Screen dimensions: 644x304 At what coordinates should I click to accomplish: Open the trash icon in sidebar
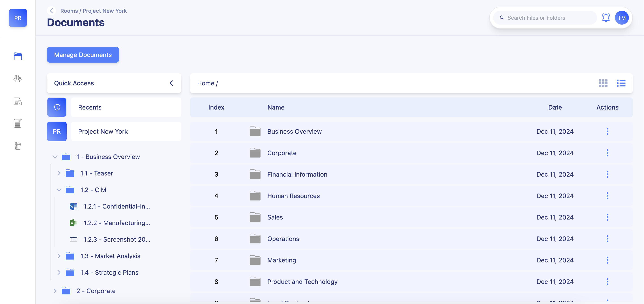tap(18, 146)
